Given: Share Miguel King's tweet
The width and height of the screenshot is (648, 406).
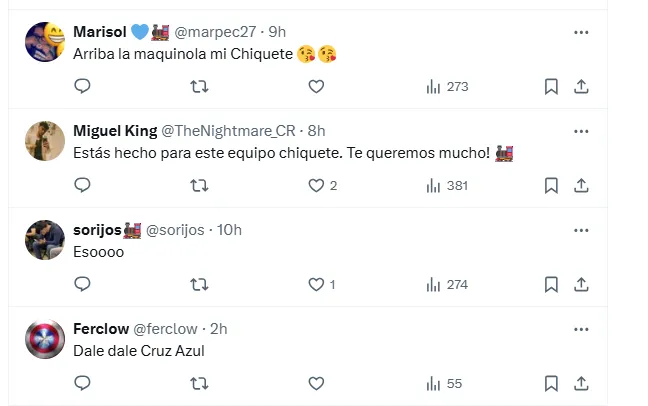Looking at the screenshot, I should pyautogui.click(x=581, y=185).
